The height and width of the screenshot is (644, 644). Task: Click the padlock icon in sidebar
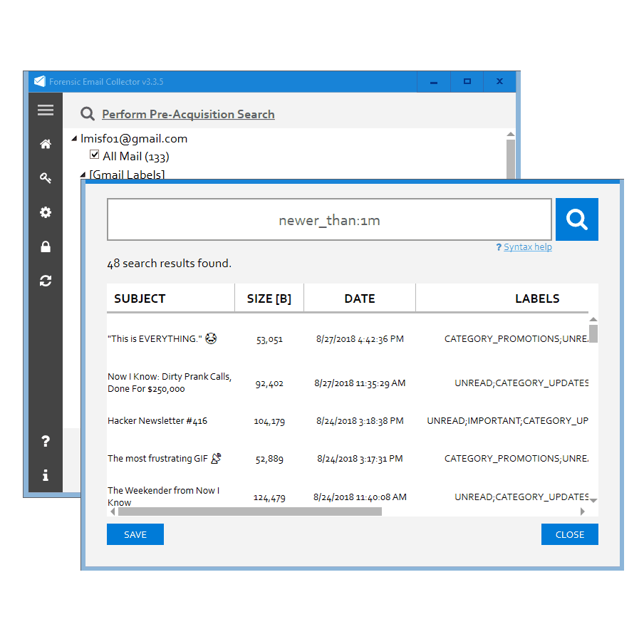click(x=46, y=246)
